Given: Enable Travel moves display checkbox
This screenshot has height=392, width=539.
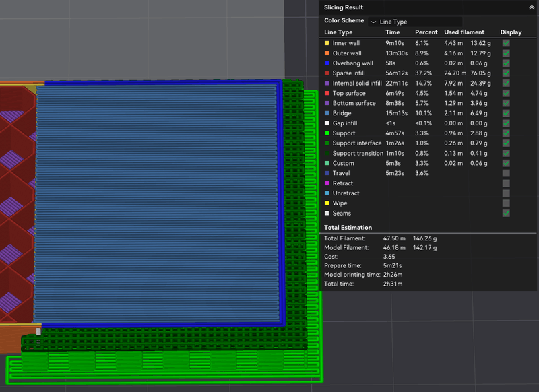Looking at the screenshot, I should (x=506, y=173).
